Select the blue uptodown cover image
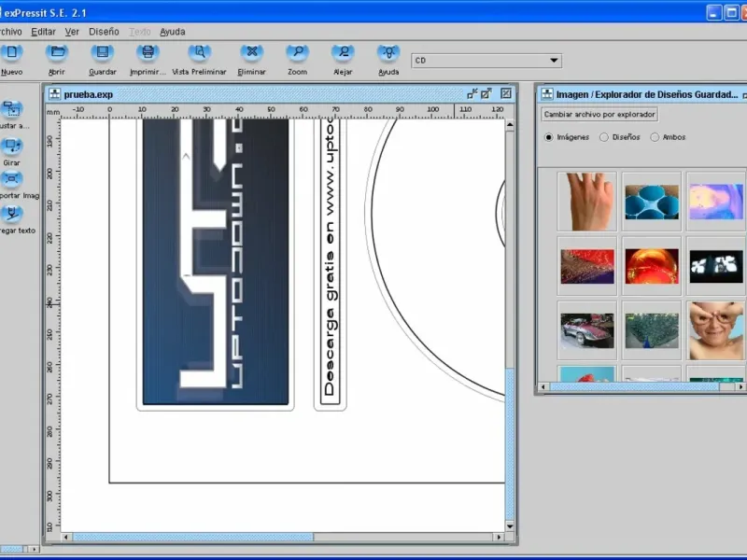This screenshot has height=560, width=747. 216,261
